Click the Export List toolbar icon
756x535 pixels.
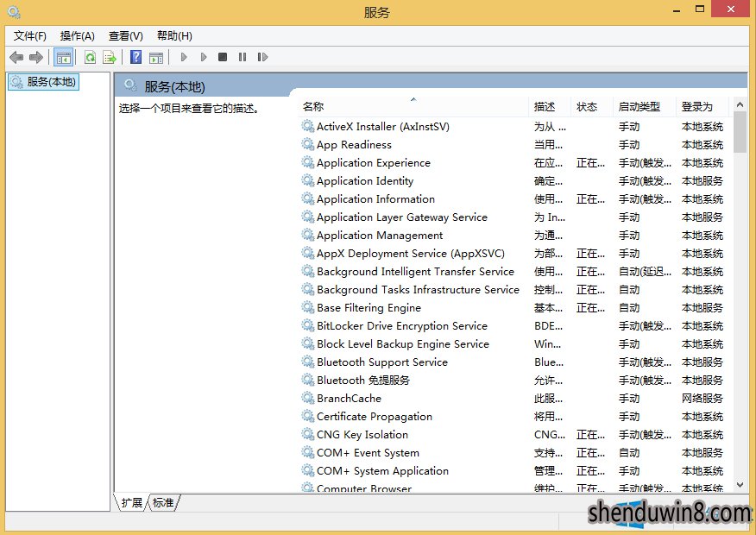110,57
